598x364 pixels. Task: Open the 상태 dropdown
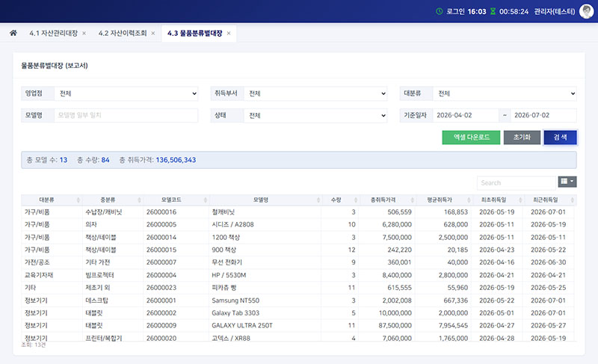click(x=315, y=116)
